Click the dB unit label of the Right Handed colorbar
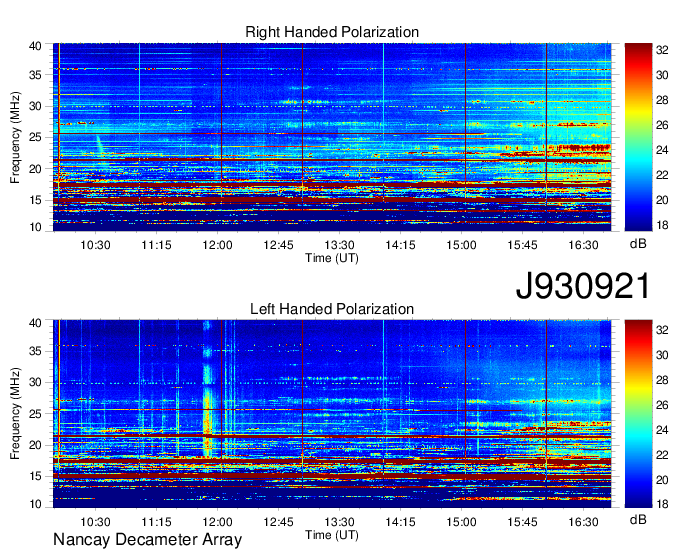 tap(638, 244)
